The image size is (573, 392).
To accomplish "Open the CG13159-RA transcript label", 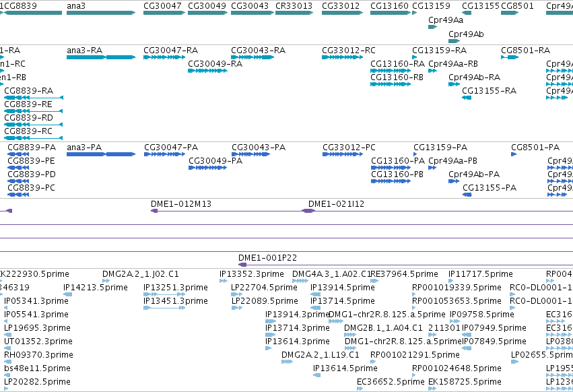I will tap(439, 51).
